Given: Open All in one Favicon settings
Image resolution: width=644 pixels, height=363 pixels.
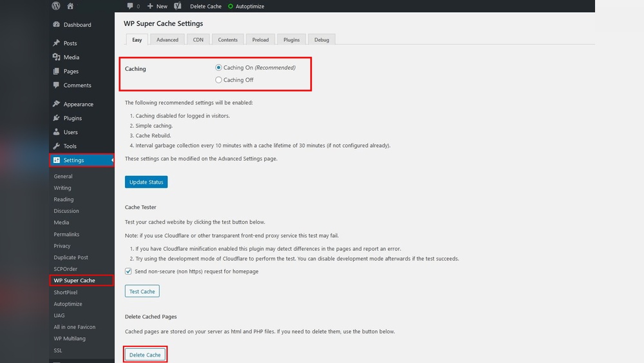Looking at the screenshot, I should click(x=74, y=327).
